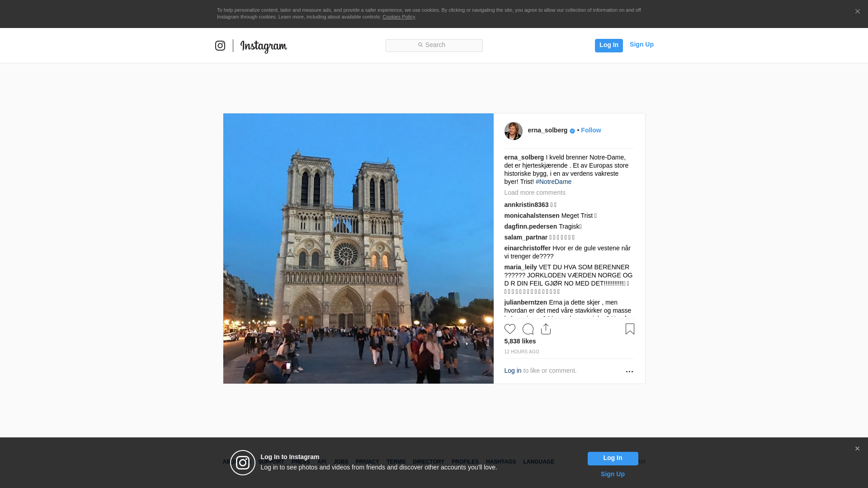The height and width of the screenshot is (488, 868).
Task: View the 5,838 likes count
Action: coord(520,341)
